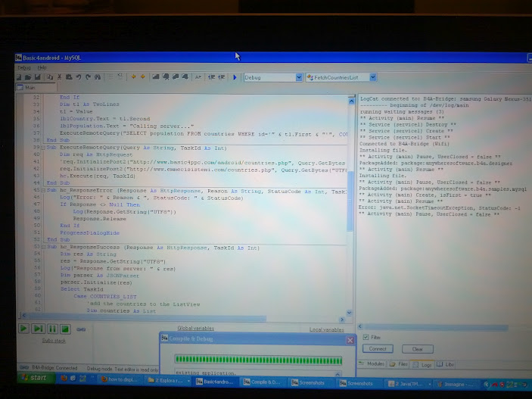
Task: Click code editor scroll down arrow
Action: pos(350,313)
